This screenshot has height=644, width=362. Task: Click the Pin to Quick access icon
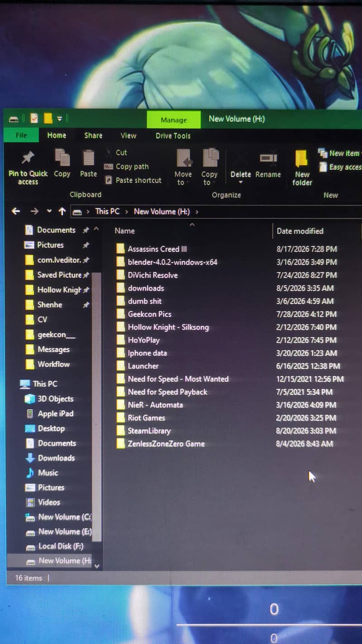point(28,158)
